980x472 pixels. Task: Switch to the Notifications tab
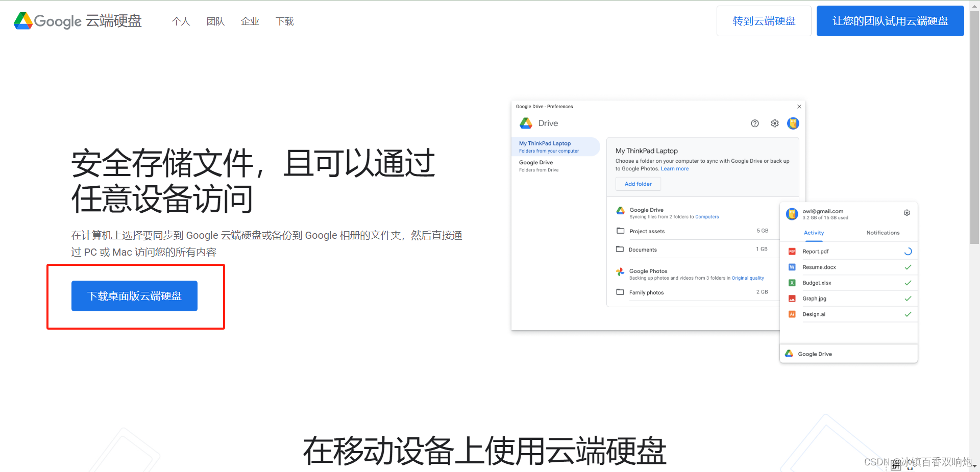click(x=883, y=233)
